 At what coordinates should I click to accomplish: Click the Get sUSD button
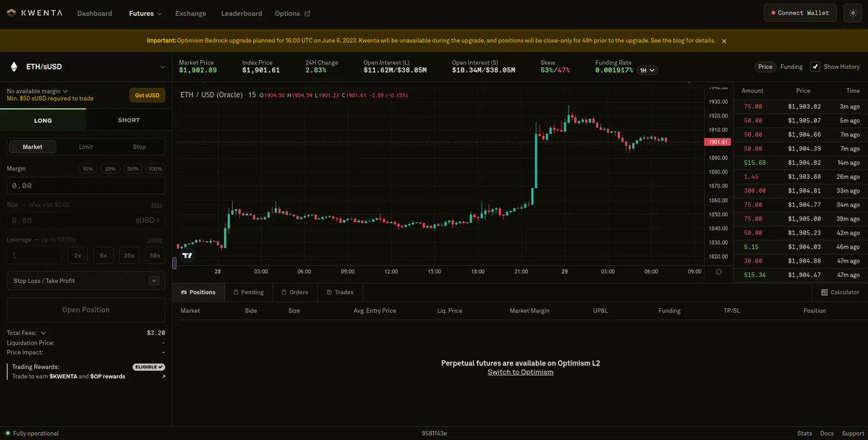coord(148,95)
